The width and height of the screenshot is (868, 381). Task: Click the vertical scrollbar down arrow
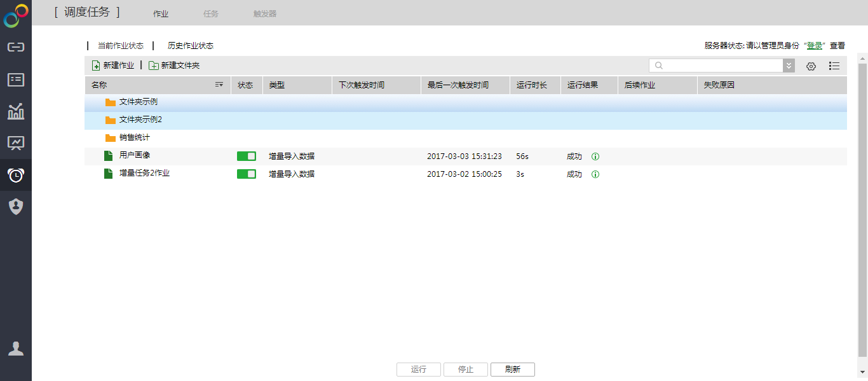click(862, 372)
